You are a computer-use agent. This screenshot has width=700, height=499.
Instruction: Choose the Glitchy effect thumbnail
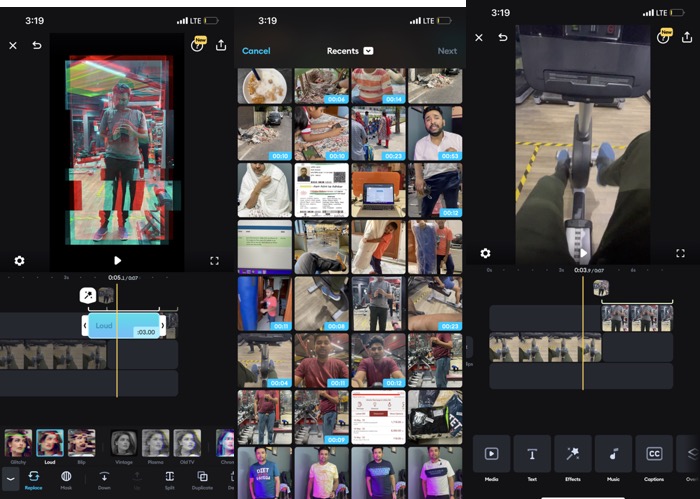point(18,443)
